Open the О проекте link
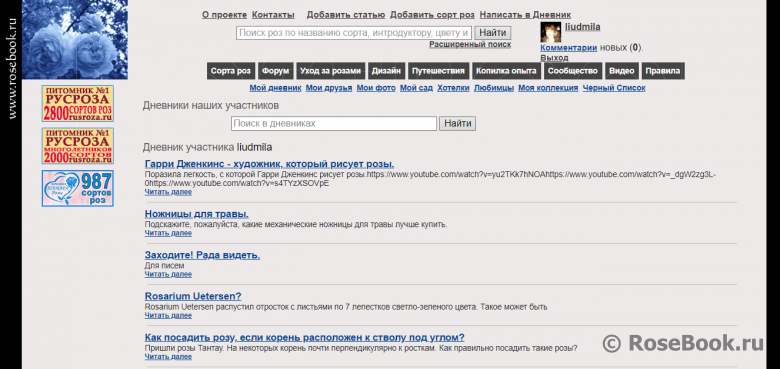The width and height of the screenshot is (780, 369). (224, 15)
